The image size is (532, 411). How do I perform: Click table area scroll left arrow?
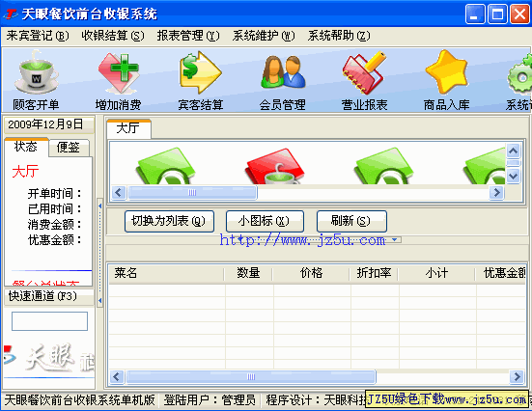119,193
